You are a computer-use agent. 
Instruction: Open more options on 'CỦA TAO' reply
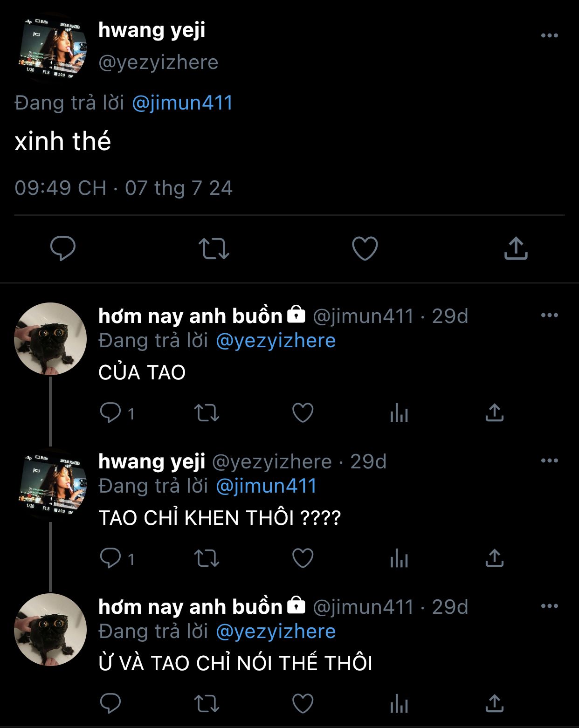click(549, 316)
